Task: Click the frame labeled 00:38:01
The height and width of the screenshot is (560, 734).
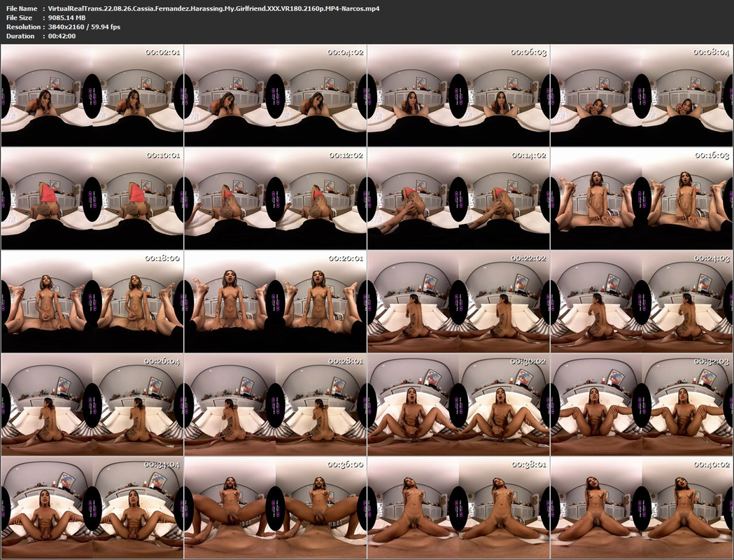Action: tap(458, 507)
